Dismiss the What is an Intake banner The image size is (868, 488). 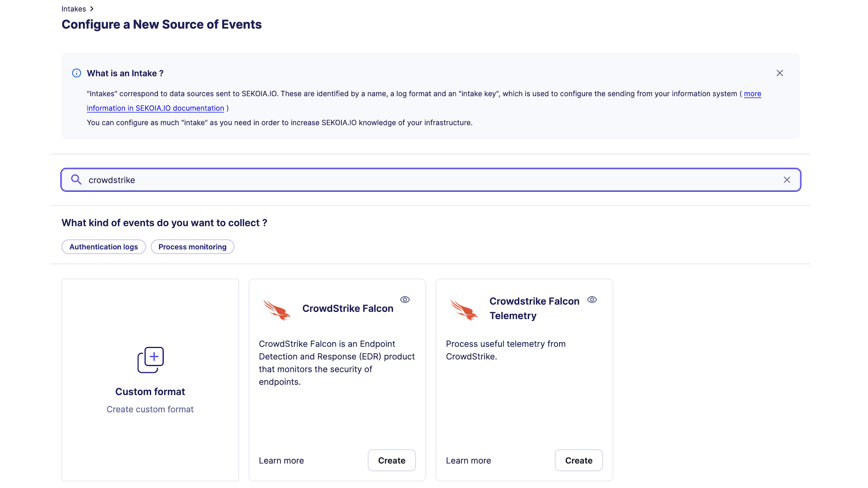click(x=779, y=73)
